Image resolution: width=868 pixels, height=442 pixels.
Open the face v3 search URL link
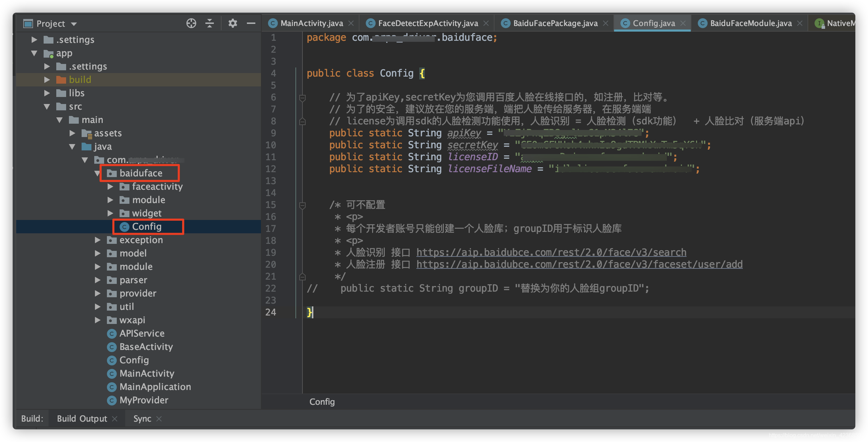click(551, 252)
